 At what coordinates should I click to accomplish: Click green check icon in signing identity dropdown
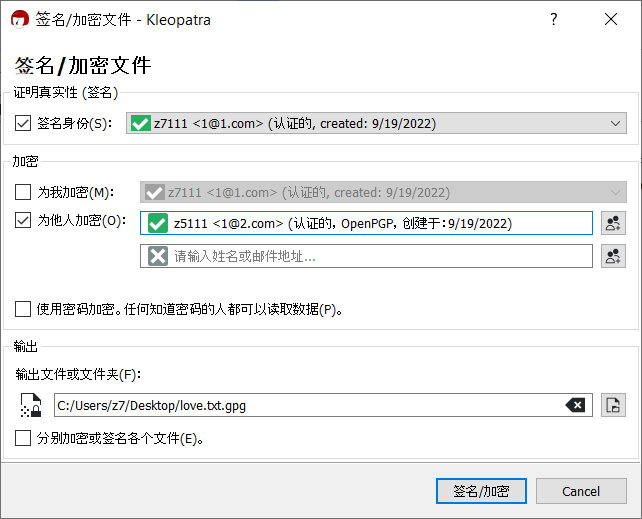(x=140, y=123)
